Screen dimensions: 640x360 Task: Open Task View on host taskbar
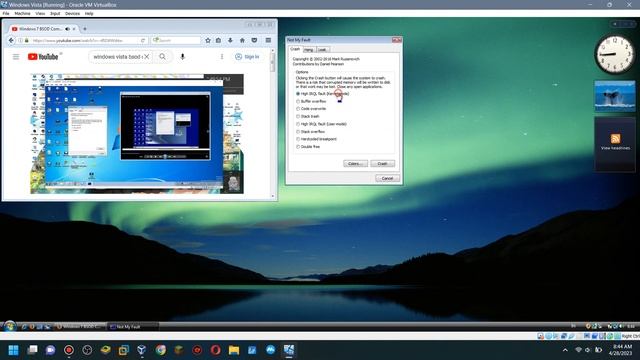(32, 350)
